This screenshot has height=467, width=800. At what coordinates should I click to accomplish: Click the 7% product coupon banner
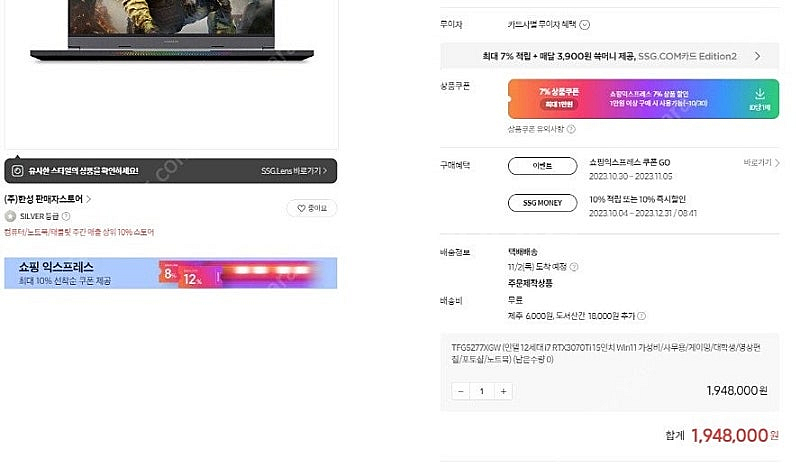pos(643,99)
